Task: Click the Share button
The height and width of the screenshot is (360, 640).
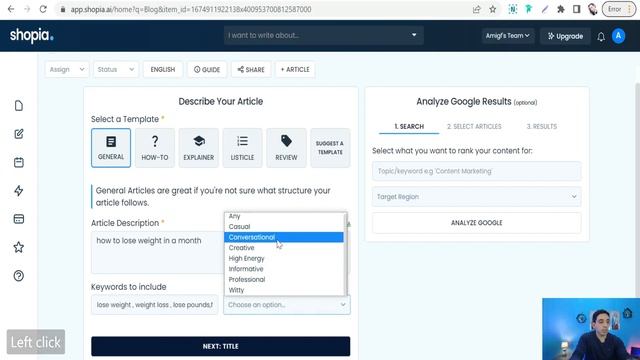Action: coord(251,69)
